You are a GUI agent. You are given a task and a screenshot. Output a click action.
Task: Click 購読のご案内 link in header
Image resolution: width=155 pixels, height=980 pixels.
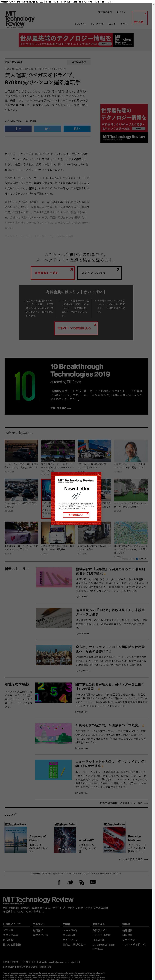click(x=105, y=12)
